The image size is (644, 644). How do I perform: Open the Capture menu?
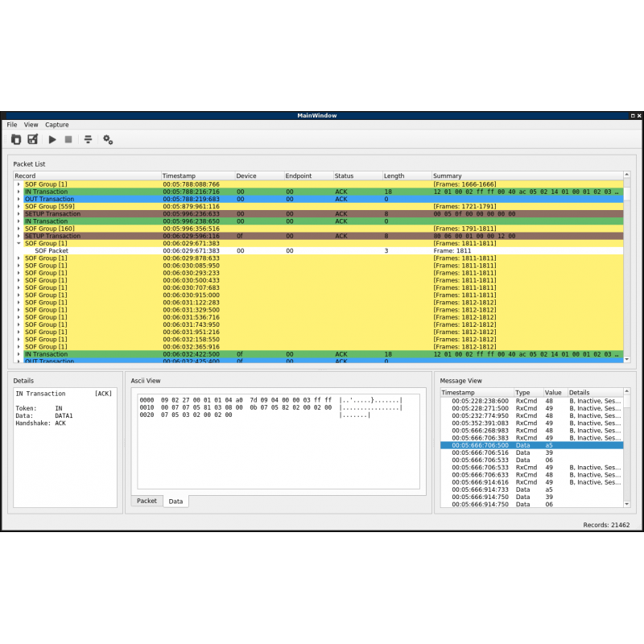tap(56, 125)
